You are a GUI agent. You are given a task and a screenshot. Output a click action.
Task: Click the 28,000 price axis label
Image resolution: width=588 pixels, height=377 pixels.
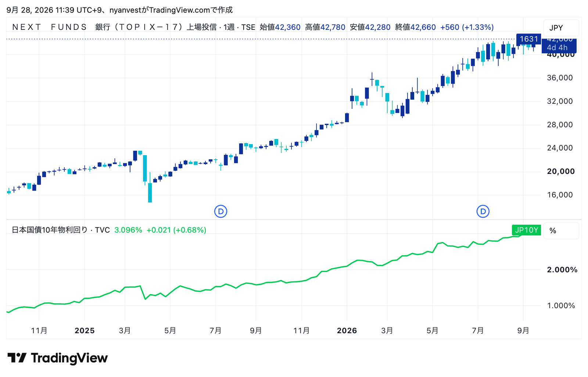[x=560, y=125]
